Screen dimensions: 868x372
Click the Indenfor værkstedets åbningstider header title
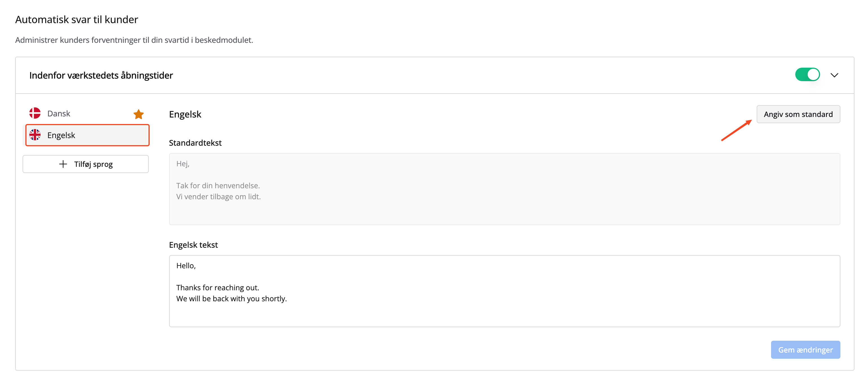tap(101, 75)
